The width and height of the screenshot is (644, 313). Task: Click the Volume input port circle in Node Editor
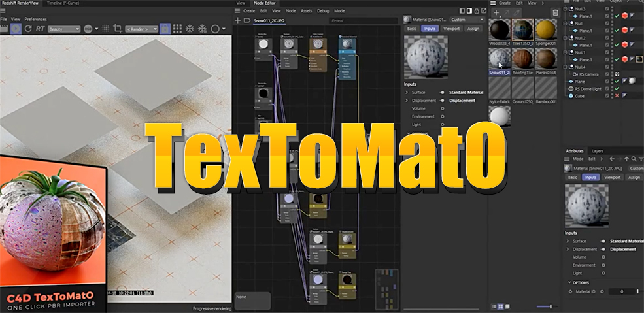point(443,108)
